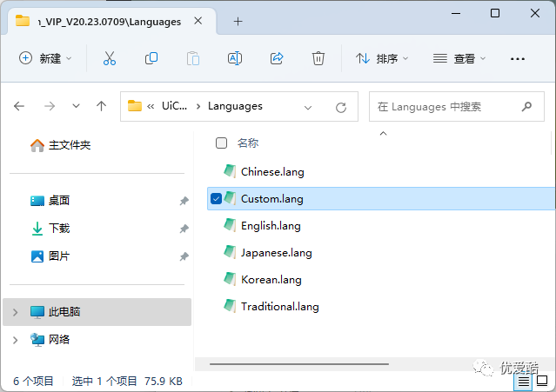This screenshot has height=392, width=556.
Task: Refresh the Languages folder view
Action: pyautogui.click(x=341, y=107)
